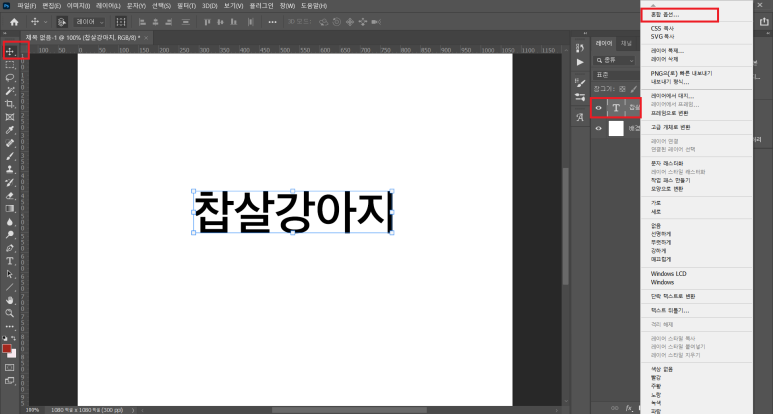This screenshot has height=414, width=773.
Task: Select the Eyedropper tool
Action: (x=10, y=130)
